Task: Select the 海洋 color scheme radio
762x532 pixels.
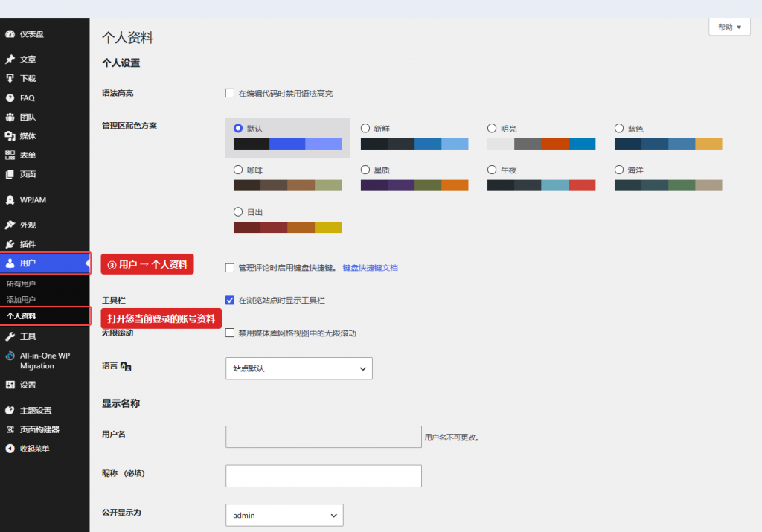Action: pos(619,170)
